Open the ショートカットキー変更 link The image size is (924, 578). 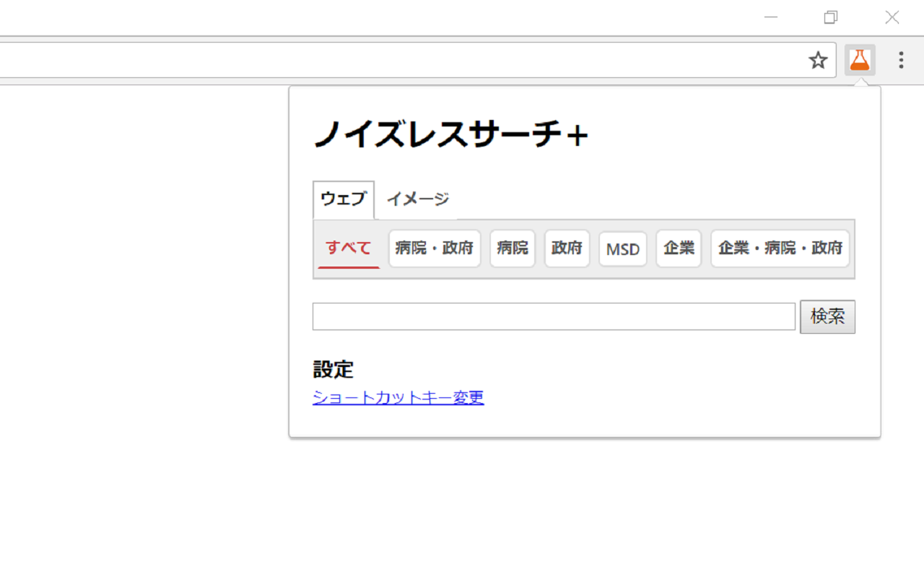[x=398, y=397]
